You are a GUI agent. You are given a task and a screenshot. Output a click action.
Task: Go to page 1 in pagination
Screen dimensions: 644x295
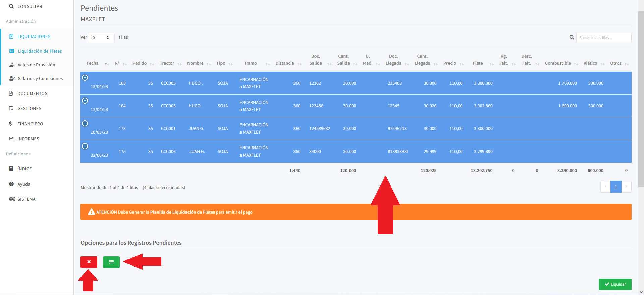click(x=616, y=187)
